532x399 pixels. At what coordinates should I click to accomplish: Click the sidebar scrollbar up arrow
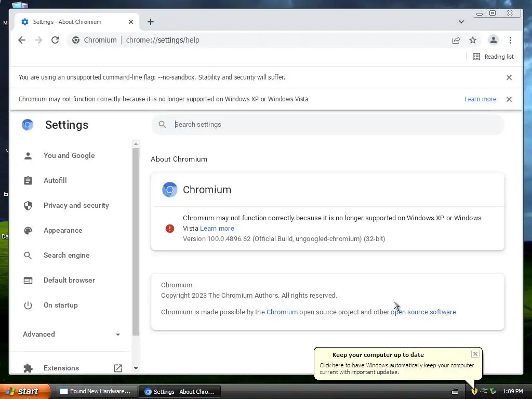click(x=136, y=144)
